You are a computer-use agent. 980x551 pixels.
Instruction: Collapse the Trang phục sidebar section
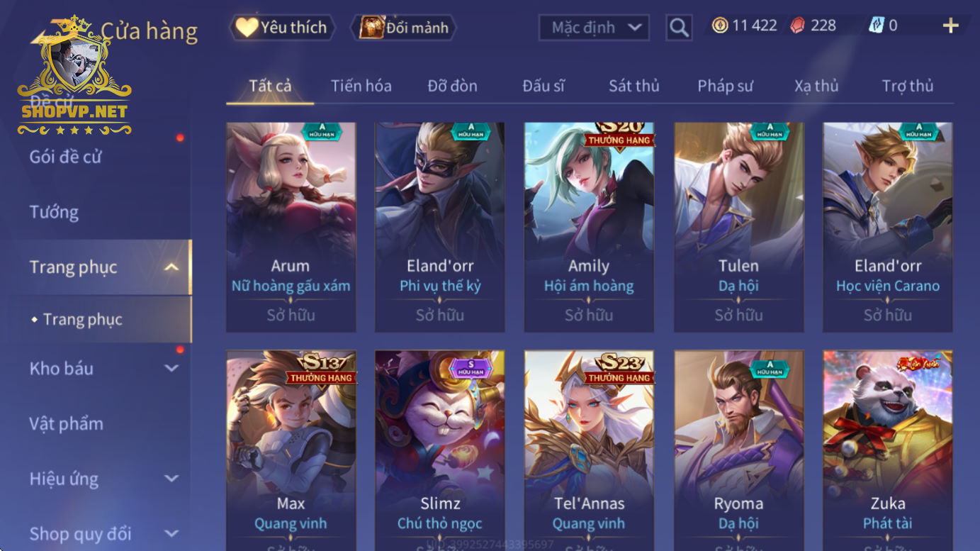(x=171, y=267)
